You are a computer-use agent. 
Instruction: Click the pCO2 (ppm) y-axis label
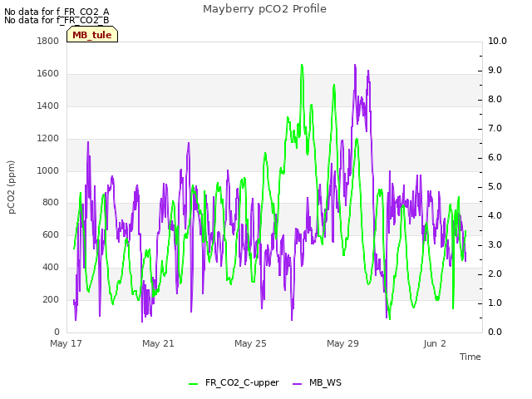(12, 187)
